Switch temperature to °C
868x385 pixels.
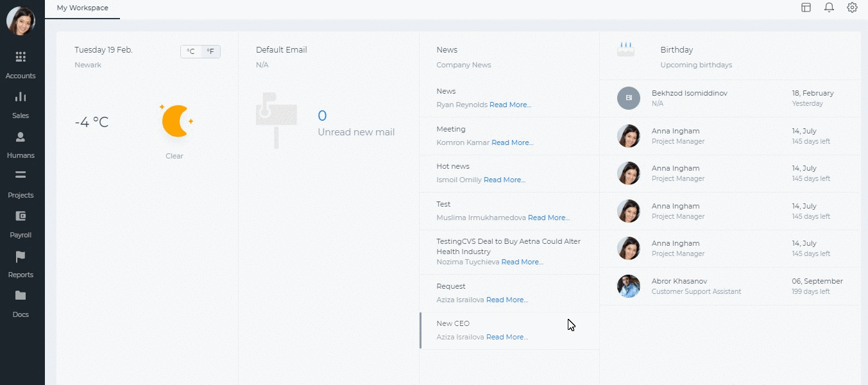point(191,51)
